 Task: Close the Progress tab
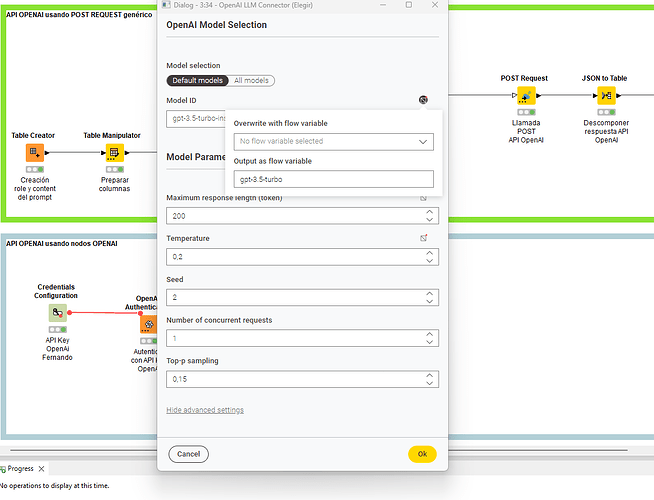pyautogui.click(x=41, y=469)
